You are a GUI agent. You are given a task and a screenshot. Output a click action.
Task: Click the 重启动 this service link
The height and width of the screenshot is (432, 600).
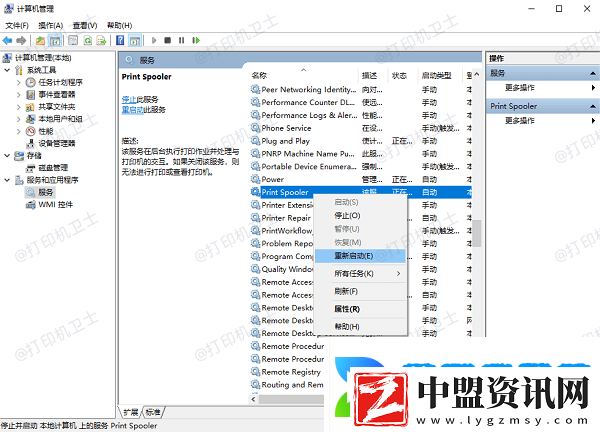(x=133, y=110)
